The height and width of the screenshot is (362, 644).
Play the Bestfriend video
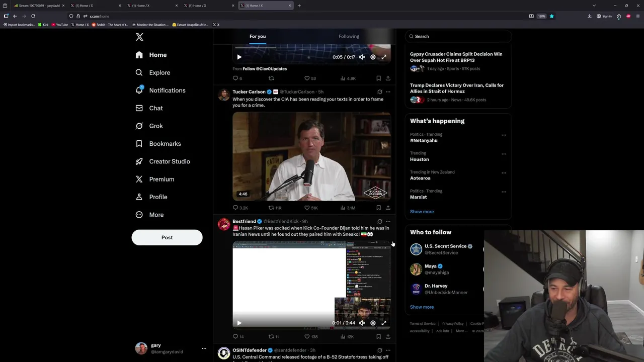click(x=239, y=323)
